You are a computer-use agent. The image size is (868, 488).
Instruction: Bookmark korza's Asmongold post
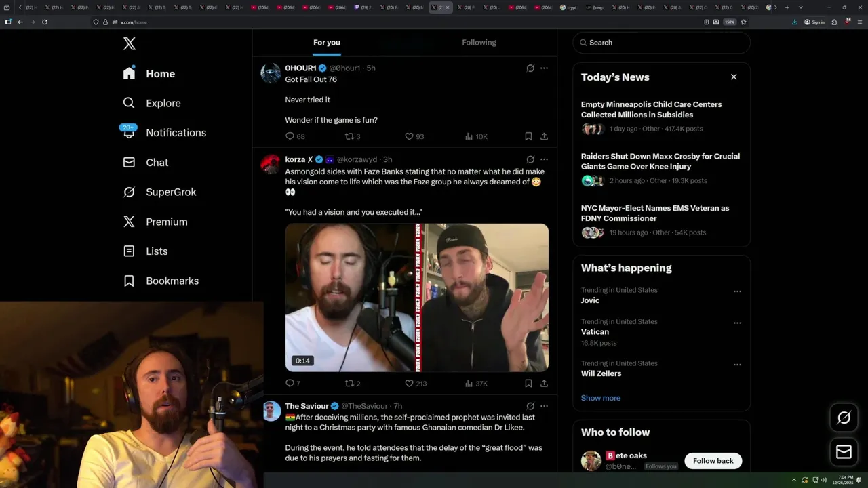pos(528,384)
